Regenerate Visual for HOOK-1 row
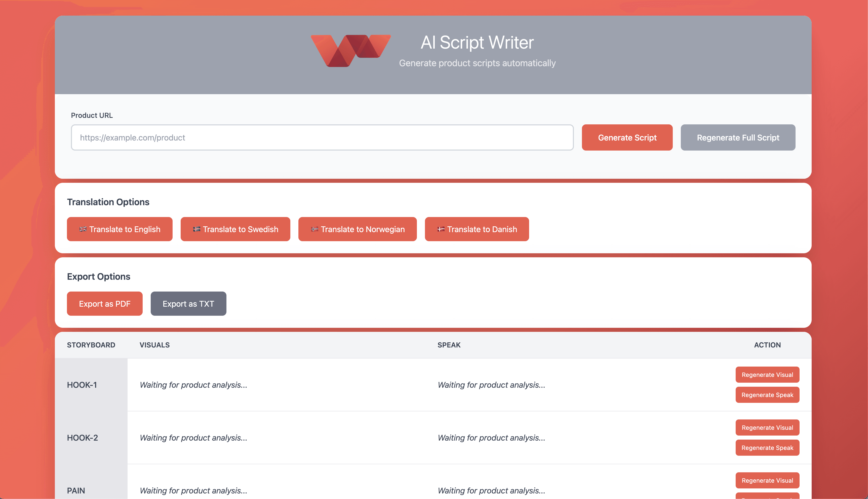Viewport: 868px width, 499px height. pos(767,375)
